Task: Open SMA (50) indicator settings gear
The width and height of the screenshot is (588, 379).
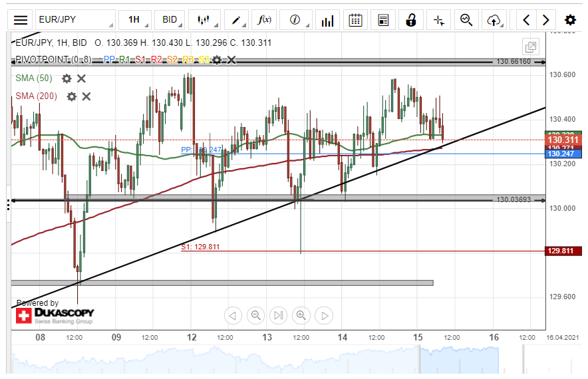Action: pos(67,78)
